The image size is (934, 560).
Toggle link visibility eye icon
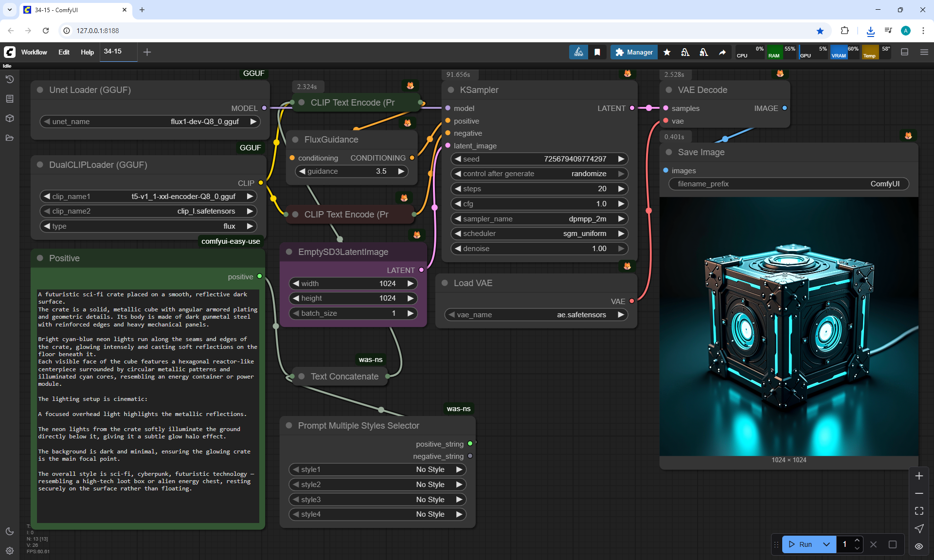(919, 546)
